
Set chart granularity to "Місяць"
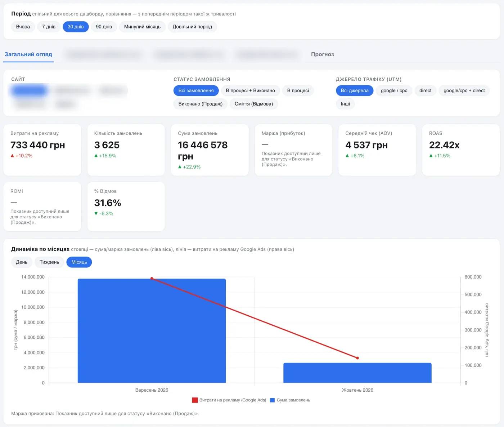[79, 262]
